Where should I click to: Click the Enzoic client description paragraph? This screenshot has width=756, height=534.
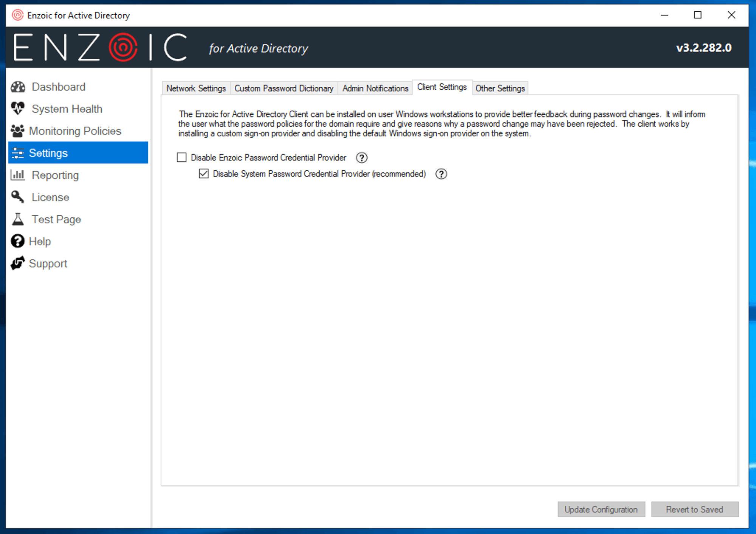coord(442,124)
